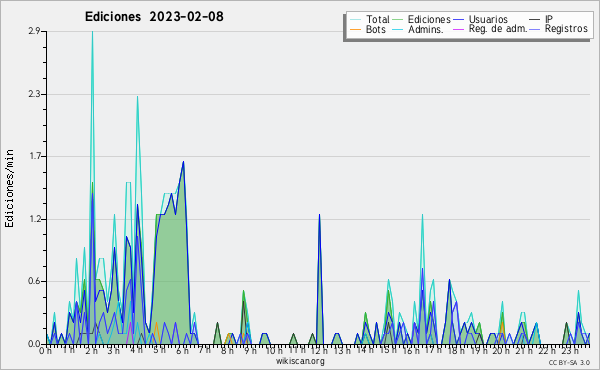600x370 pixels.
Task: Click the Total peak near 16.5 h
Action: 422,215
